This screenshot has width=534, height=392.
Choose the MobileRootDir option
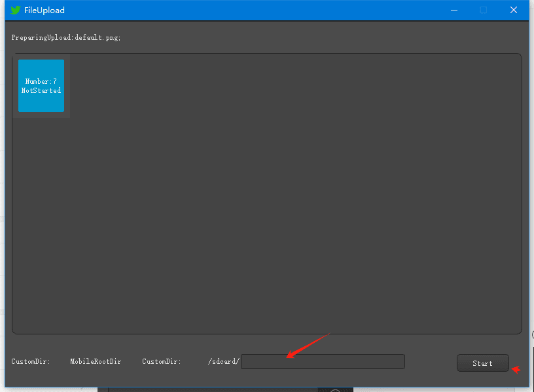tap(96, 361)
